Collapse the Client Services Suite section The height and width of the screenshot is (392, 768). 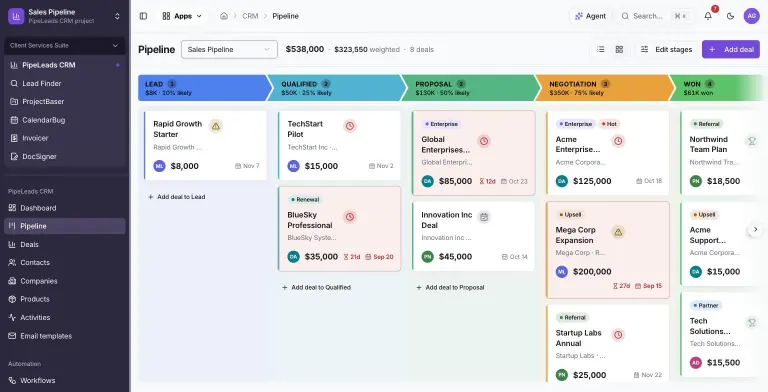65,46
